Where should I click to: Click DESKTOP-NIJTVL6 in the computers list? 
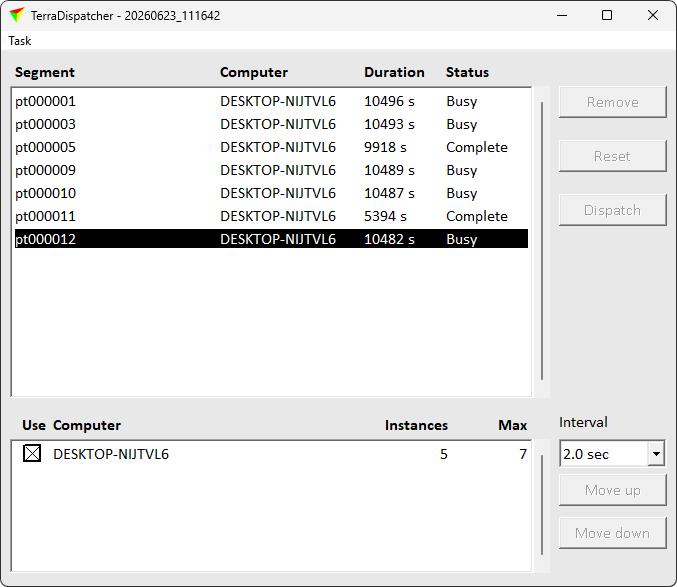(111, 454)
